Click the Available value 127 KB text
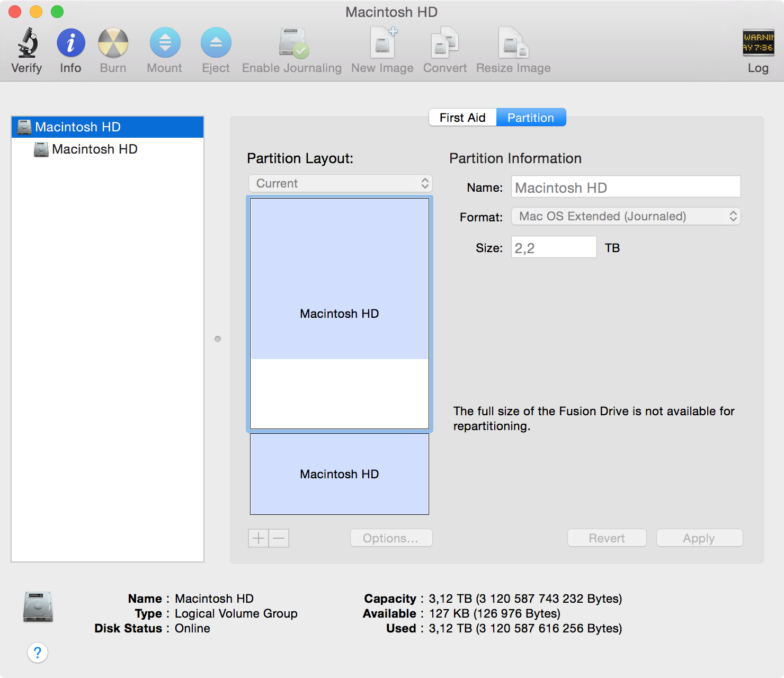Screen dimensions: 784x678 coord(494,613)
